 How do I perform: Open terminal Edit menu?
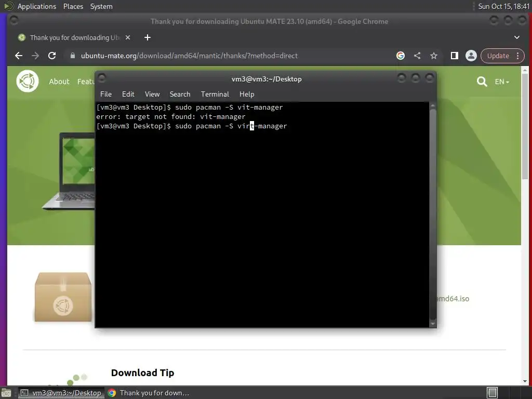click(x=128, y=95)
